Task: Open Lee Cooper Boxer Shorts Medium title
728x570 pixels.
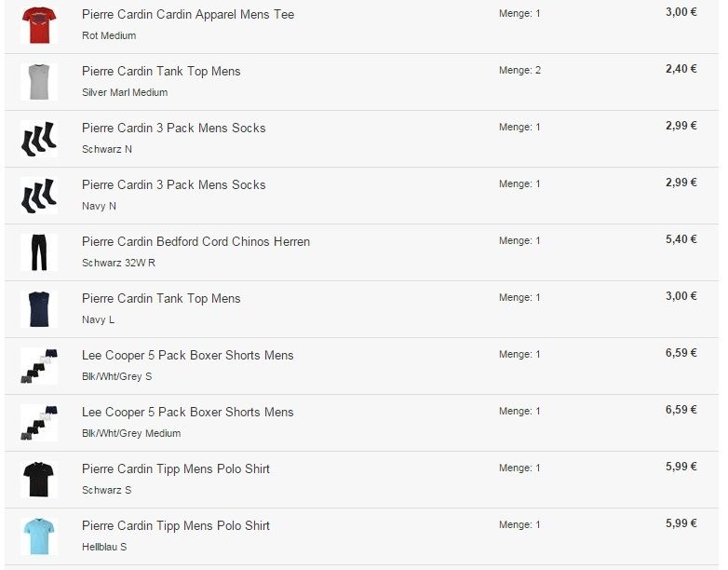Action: pyautogui.click(x=187, y=413)
